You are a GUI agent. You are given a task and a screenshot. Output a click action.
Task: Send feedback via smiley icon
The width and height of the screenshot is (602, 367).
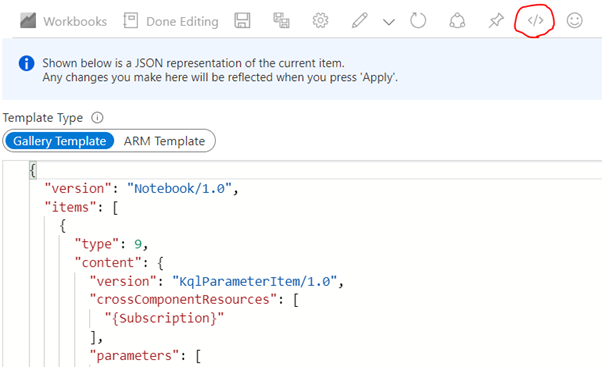click(574, 21)
